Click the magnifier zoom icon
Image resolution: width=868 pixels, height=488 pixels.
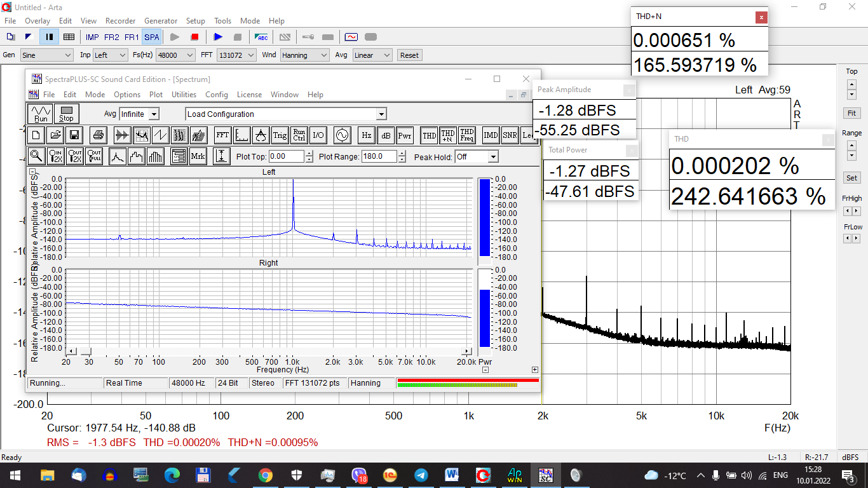coord(36,156)
